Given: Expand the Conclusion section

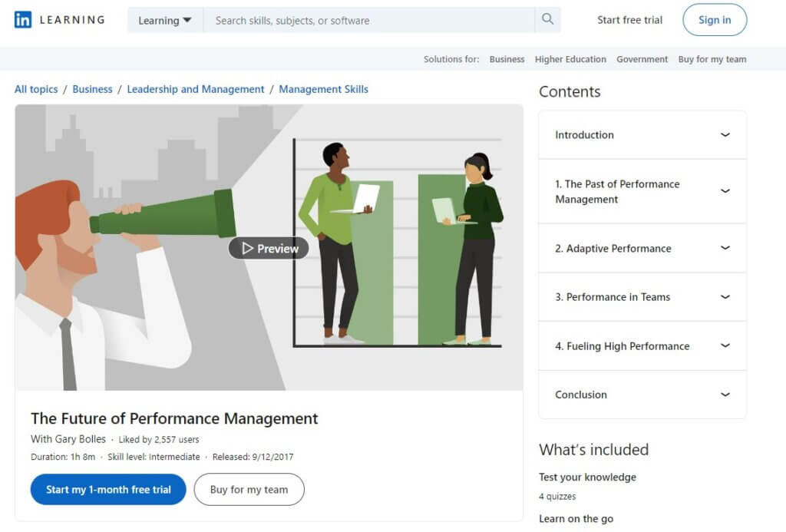Looking at the screenshot, I should coord(642,394).
